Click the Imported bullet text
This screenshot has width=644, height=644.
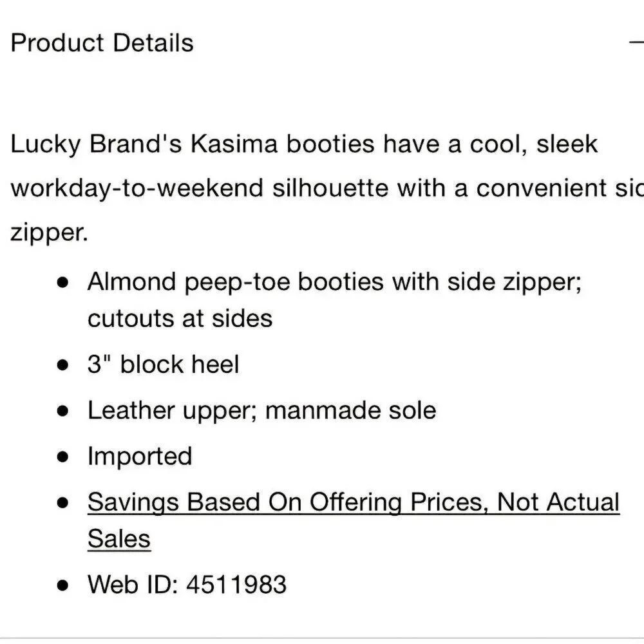tap(140, 457)
